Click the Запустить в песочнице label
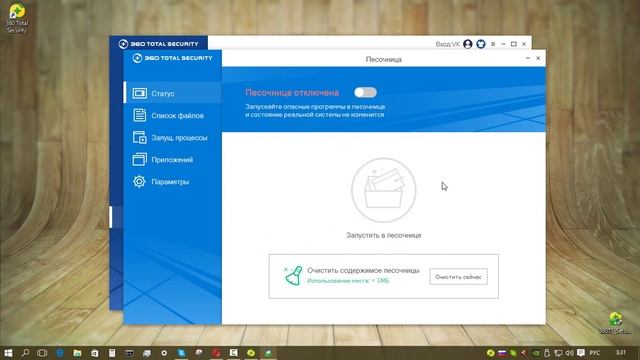The height and width of the screenshot is (360, 640). (x=384, y=235)
